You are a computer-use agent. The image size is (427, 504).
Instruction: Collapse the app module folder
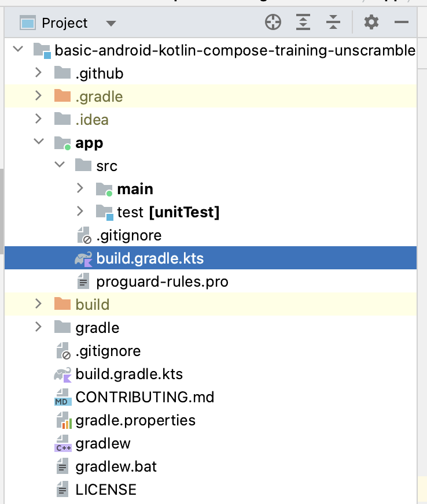(38, 142)
